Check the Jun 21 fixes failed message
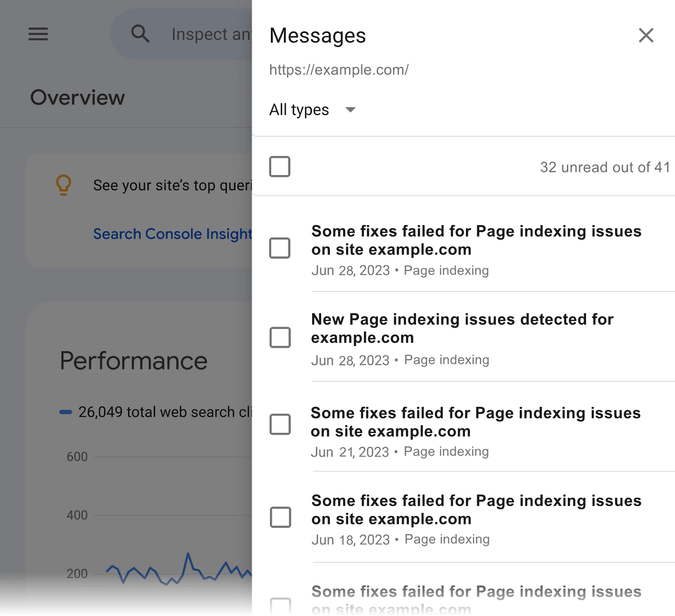Screen dimensions: 675x616 pos(280,425)
